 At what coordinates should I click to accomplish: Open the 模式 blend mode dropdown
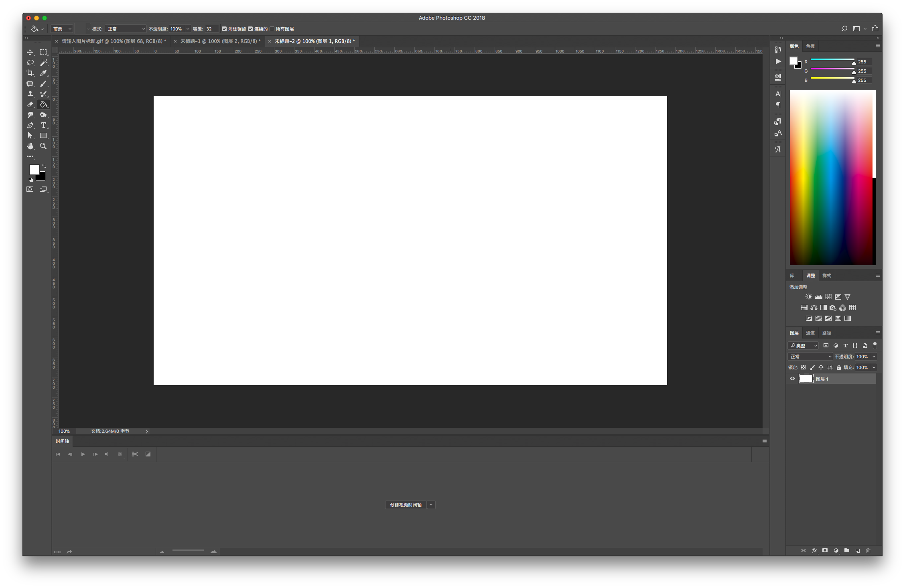pos(126,29)
